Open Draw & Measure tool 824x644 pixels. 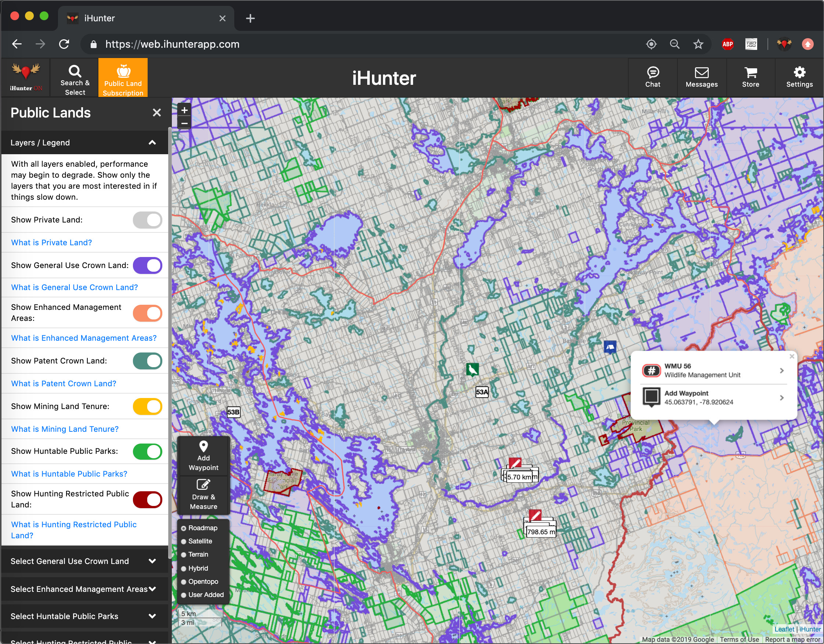coord(203,495)
